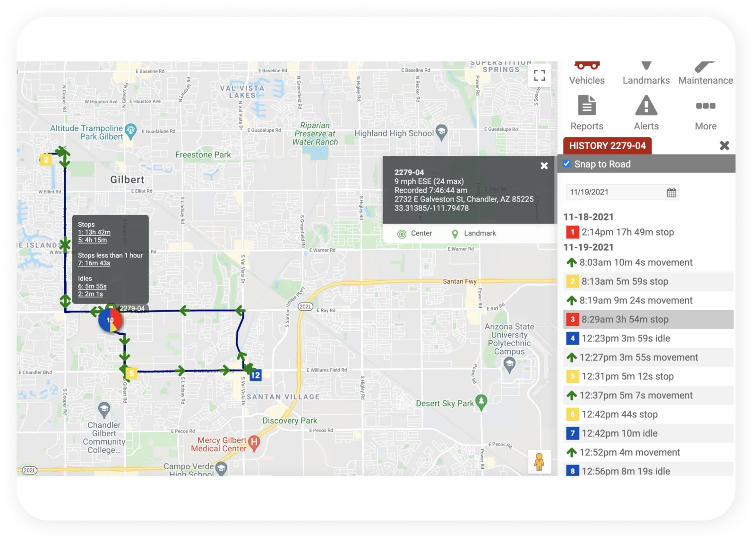Click the blue map marker 12
Image resolution: width=756 pixels, height=541 pixels.
click(x=255, y=375)
